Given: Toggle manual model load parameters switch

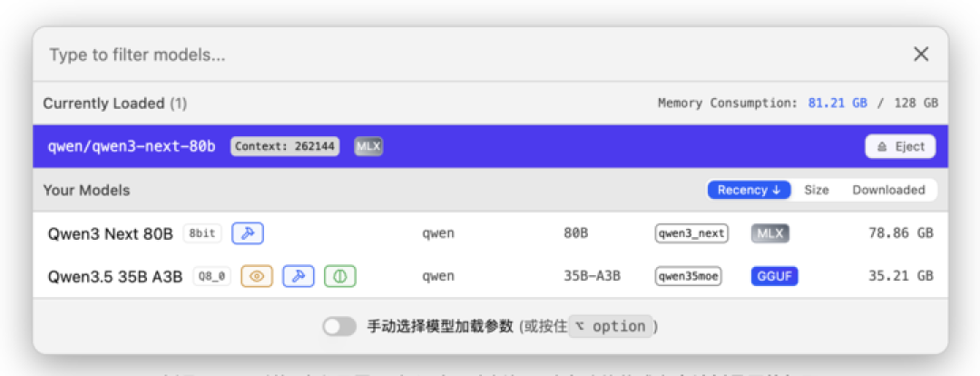Looking at the screenshot, I should 339,327.
